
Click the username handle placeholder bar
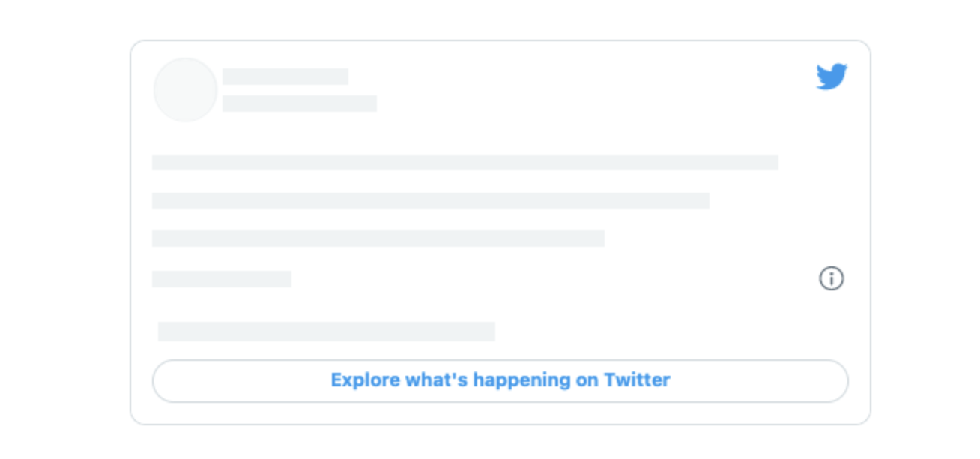tap(300, 103)
